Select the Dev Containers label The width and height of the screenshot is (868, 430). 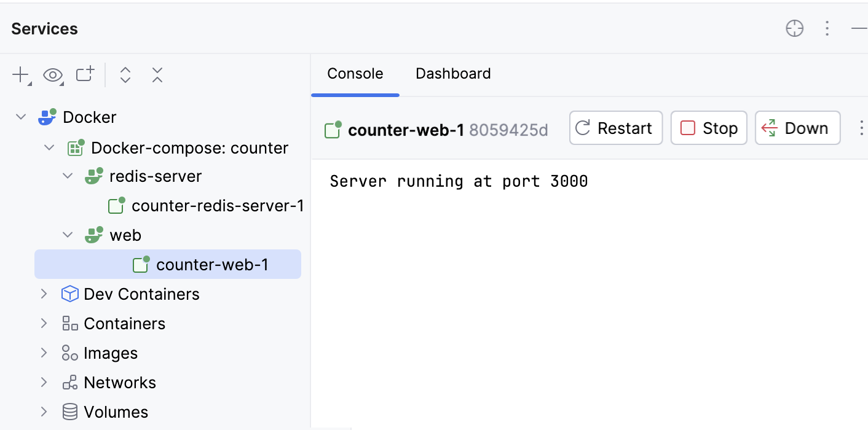click(x=142, y=294)
